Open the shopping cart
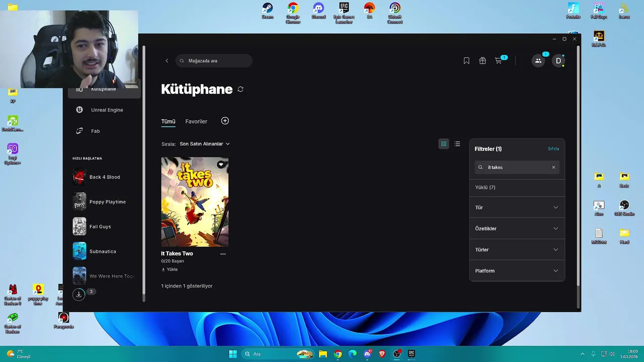 498,61
